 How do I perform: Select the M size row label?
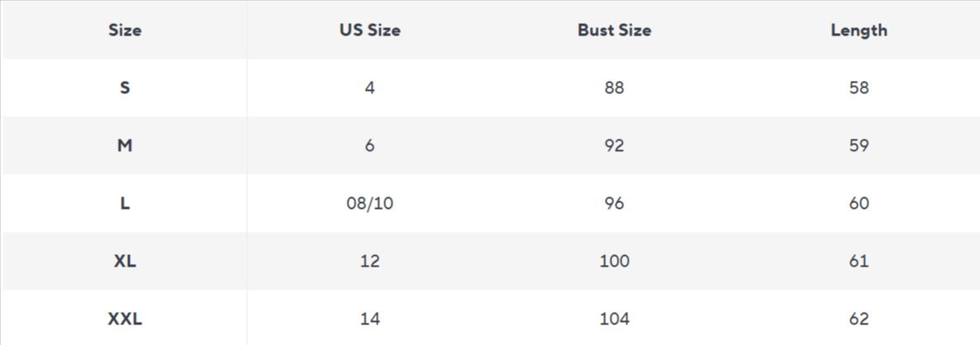(125, 145)
